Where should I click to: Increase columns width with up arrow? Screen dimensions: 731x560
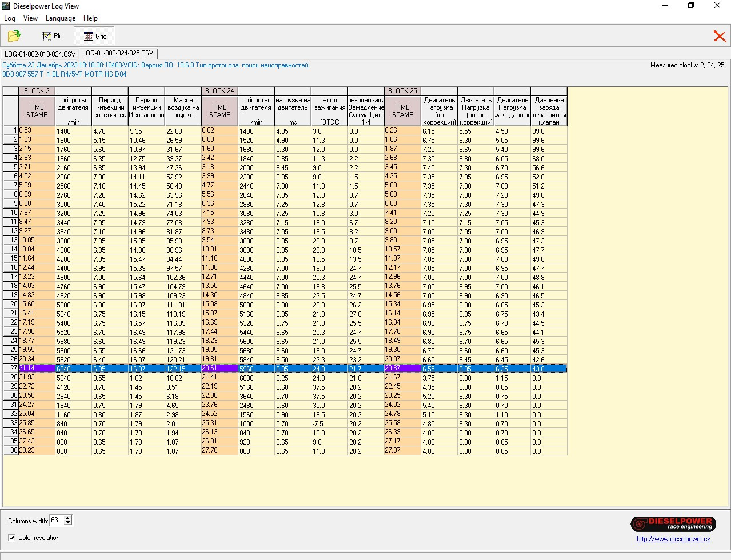68,518
